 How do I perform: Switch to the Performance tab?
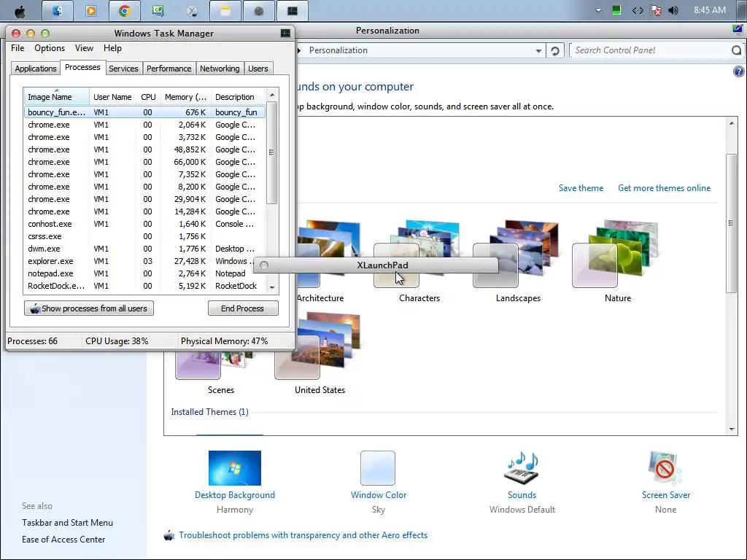(169, 69)
